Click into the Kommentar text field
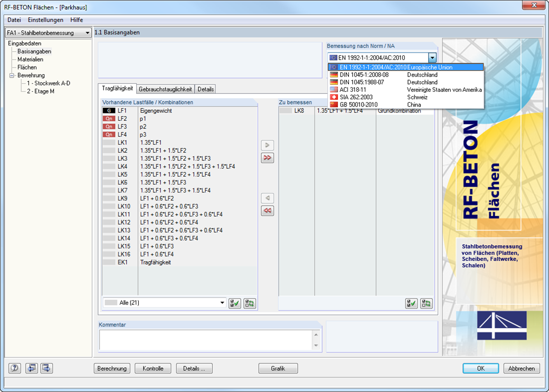The width and height of the screenshot is (549, 392). (x=206, y=340)
